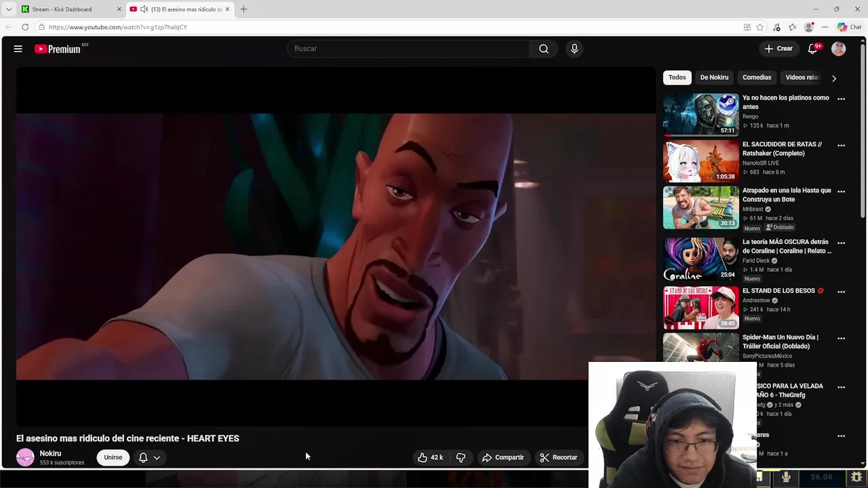Open YouTube notifications bell

point(812,49)
